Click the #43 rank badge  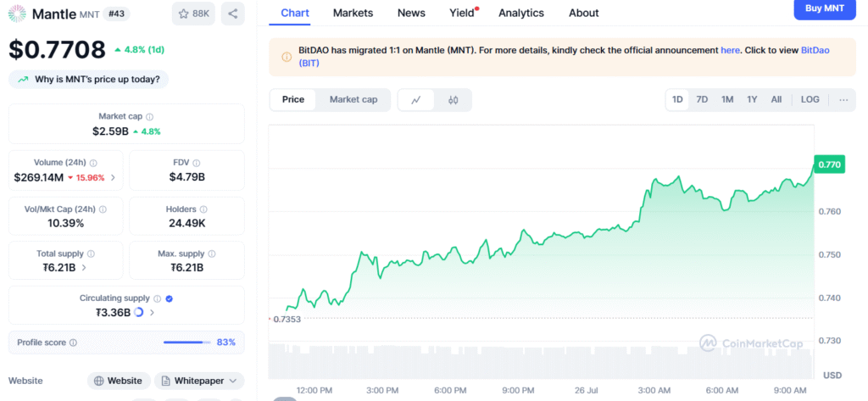coord(116,14)
